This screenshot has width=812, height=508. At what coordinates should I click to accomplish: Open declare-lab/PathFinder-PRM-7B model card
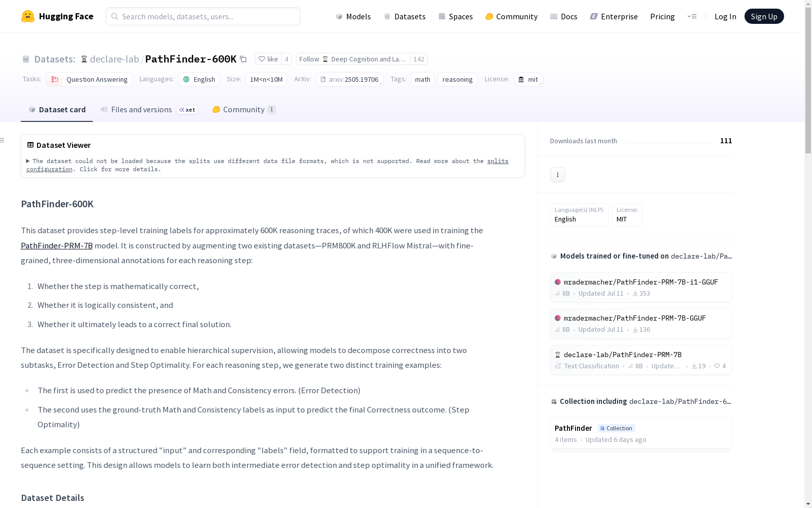[x=641, y=360]
